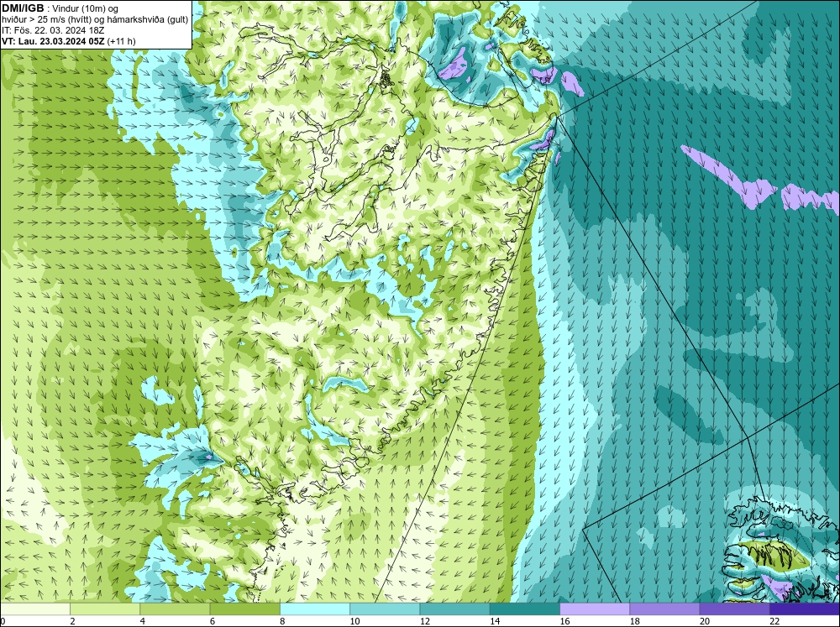Click the above 22 m/s dark violet legend swatch
840x627 pixels.
click(x=805, y=609)
